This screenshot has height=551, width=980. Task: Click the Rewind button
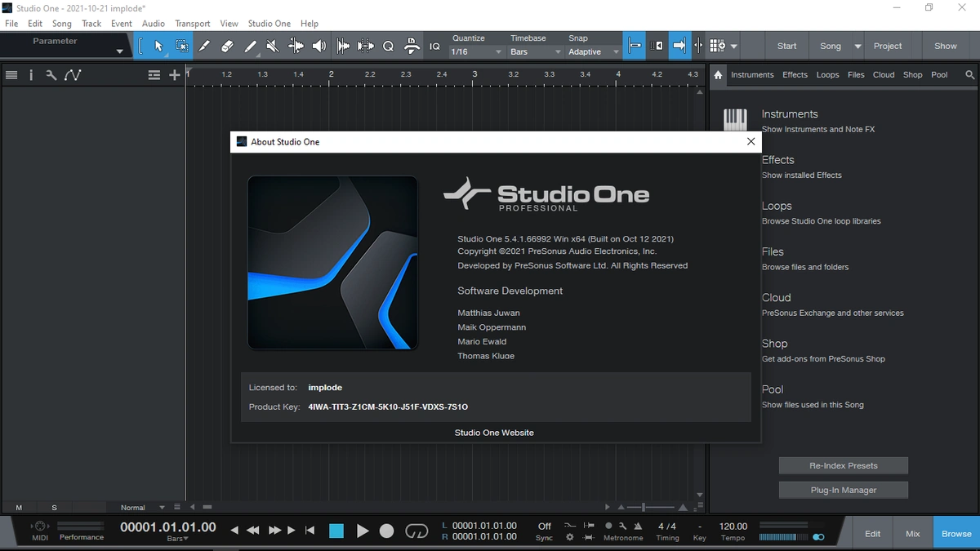252,531
